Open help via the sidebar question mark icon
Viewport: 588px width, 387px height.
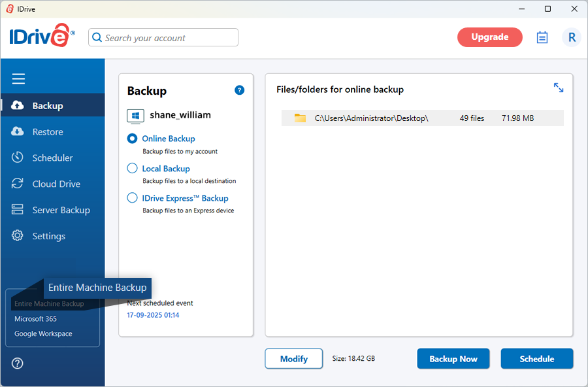click(17, 363)
